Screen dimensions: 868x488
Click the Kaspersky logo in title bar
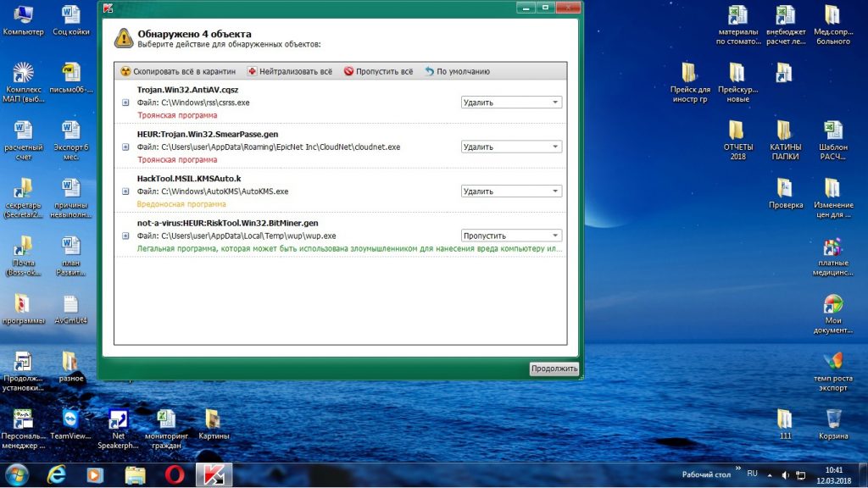[x=108, y=8]
